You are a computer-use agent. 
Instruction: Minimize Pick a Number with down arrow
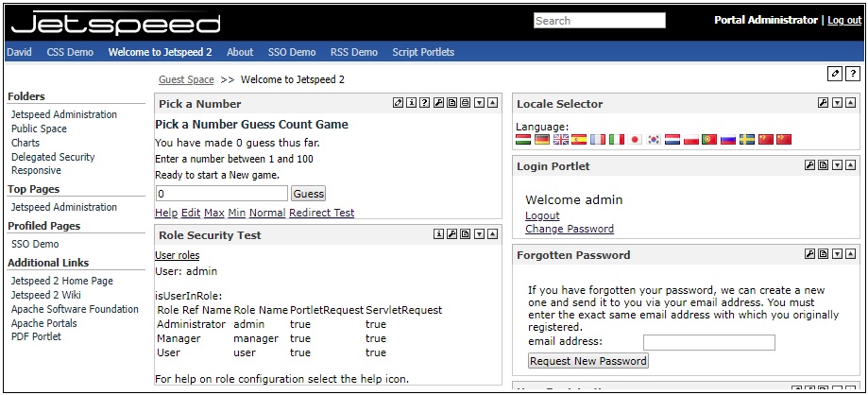click(x=480, y=102)
